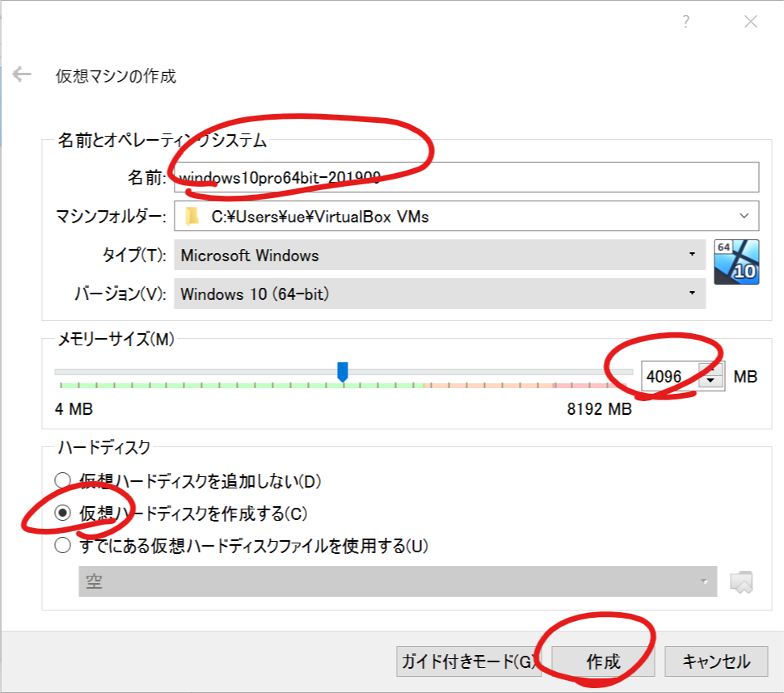
Task: Open the マシンフォルダー dropdown
Action: [x=745, y=215]
